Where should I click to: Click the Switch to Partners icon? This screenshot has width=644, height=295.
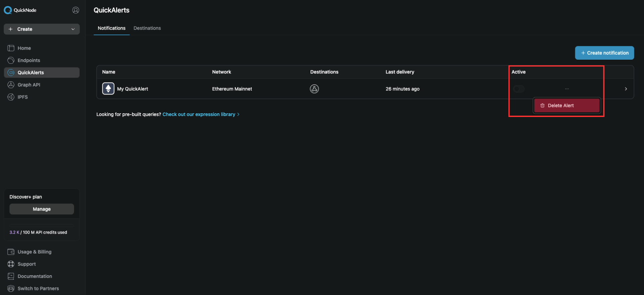(x=11, y=288)
